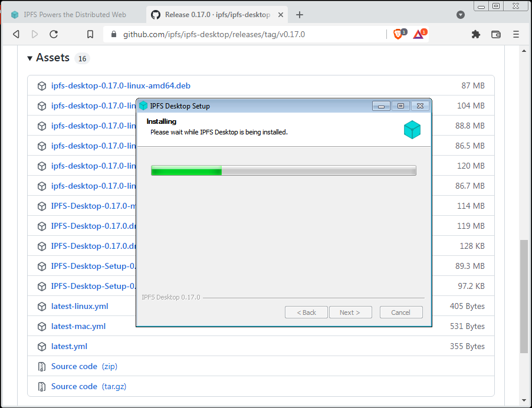Viewport: 532px width, 408px height.
Task: Minimize the IPFS Desktop Setup dialog
Action: [381, 106]
